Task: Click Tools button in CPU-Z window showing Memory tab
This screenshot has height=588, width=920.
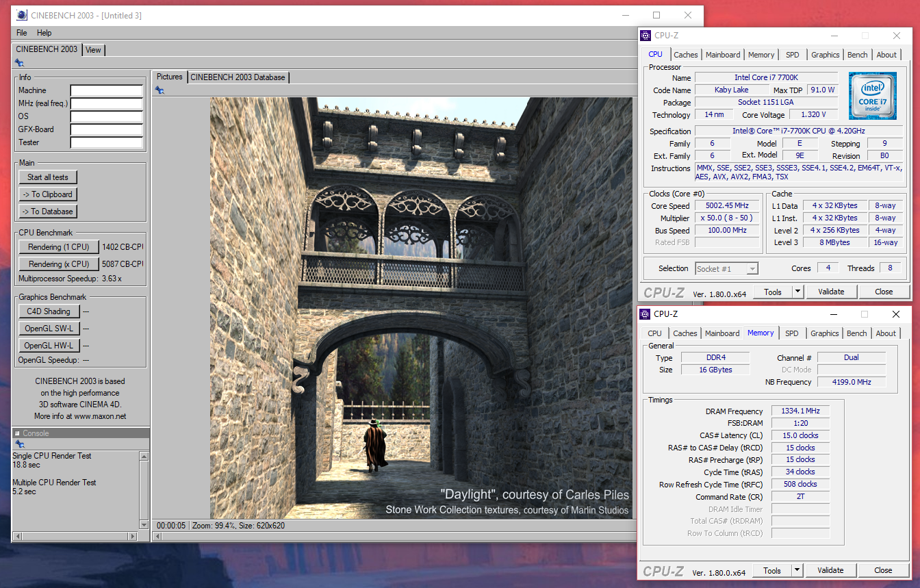Action: point(772,570)
